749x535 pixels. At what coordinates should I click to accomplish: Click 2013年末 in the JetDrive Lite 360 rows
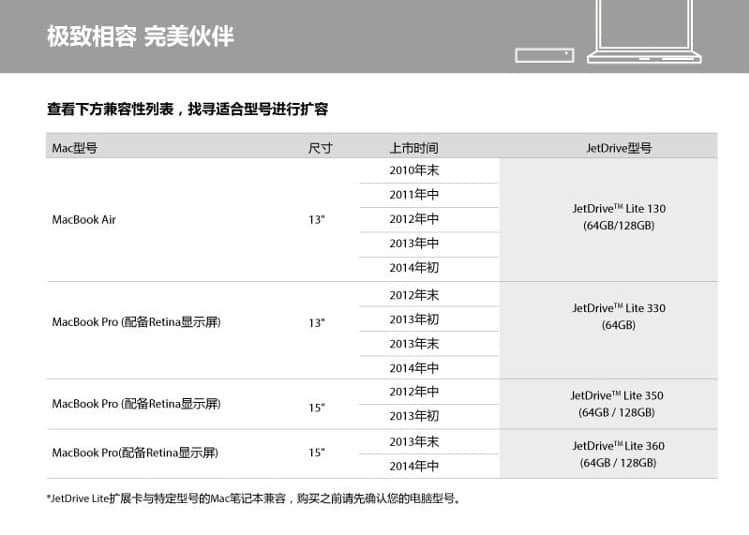(x=414, y=442)
